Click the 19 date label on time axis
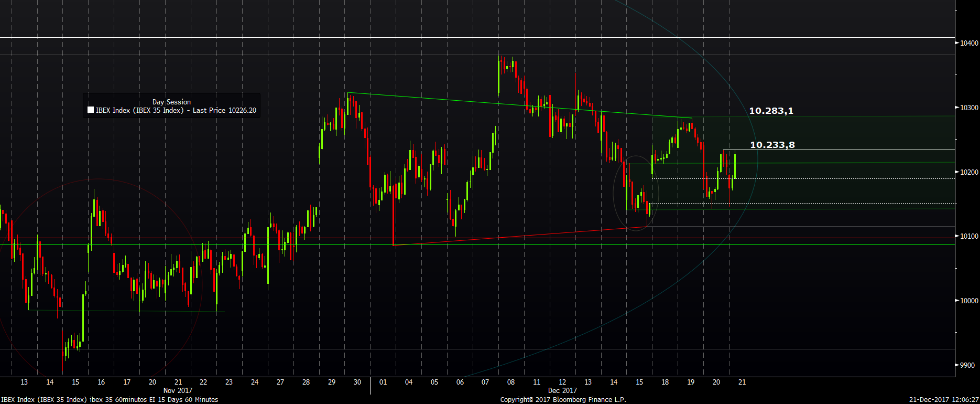This screenshot has height=404, width=980. tap(691, 382)
